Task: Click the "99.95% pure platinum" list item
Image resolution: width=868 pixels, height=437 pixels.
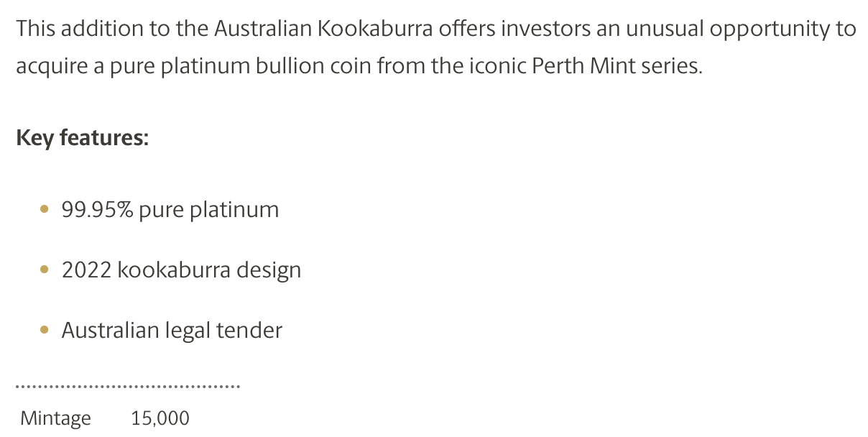Action: click(x=170, y=210)
